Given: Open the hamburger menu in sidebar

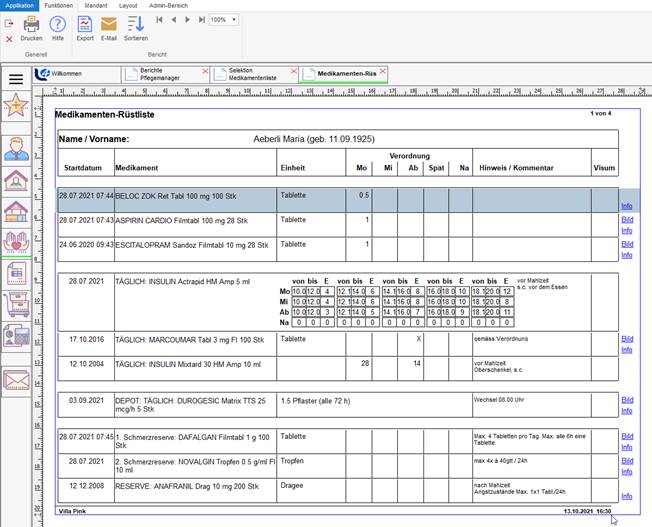Looking at the screenshot, I should pyautogui.click(x=16, y=78).
